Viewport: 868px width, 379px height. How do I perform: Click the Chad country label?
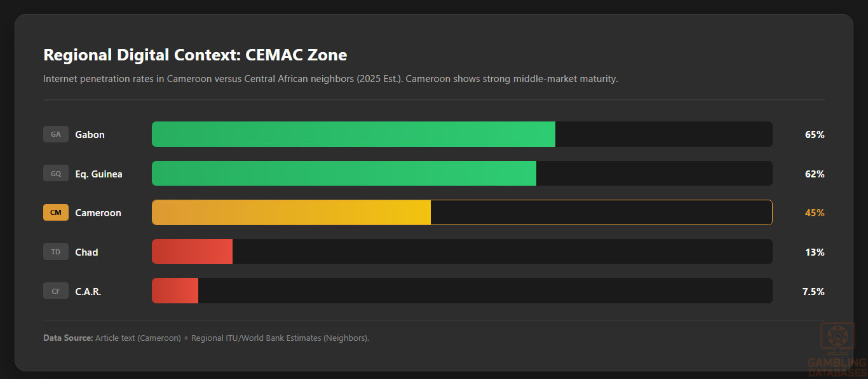coord(86,252)
